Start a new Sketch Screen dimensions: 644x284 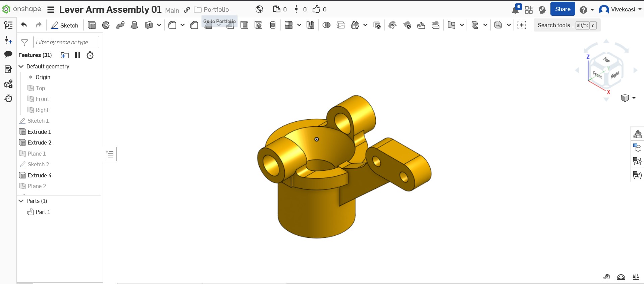(64, 25)
